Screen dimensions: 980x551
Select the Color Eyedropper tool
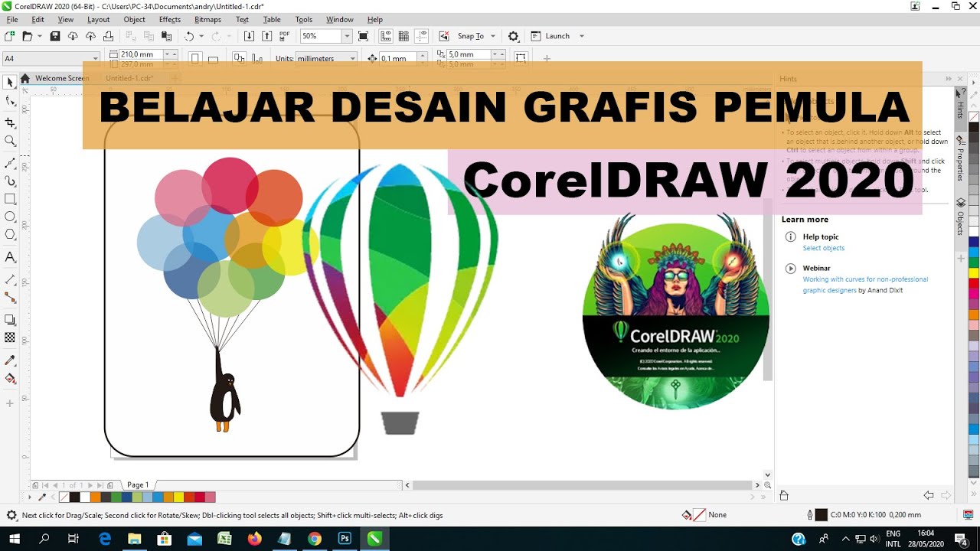10,360
